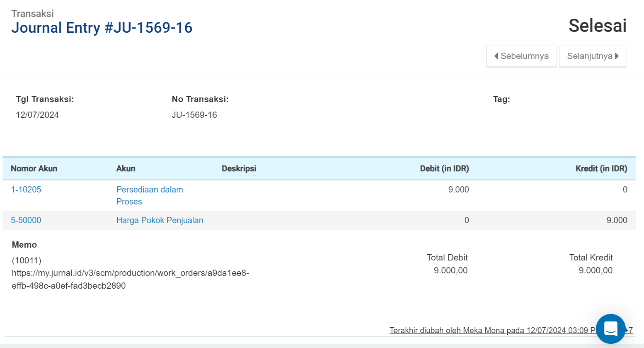The height and width of the screenshot is (348, 644).
Task: Click the Debit (in IDR) column header
Action: 444,168
